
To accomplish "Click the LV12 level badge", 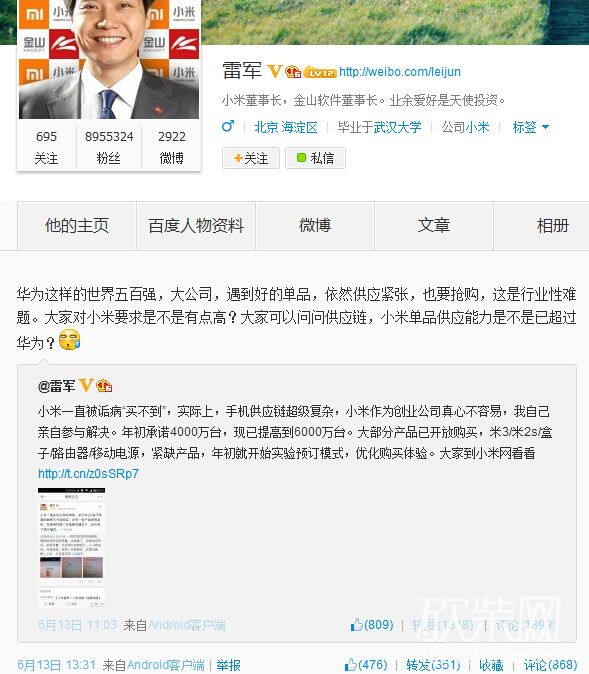I will point(320,72).
